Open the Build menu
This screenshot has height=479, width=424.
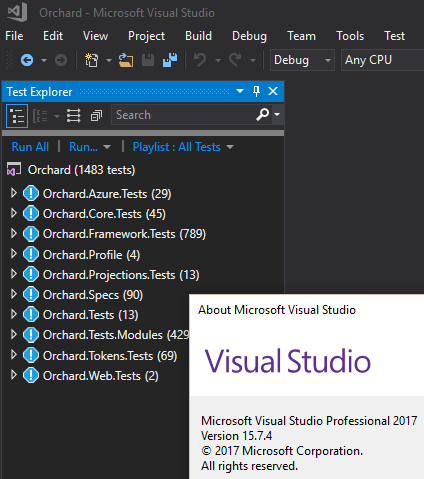(198, 36)
